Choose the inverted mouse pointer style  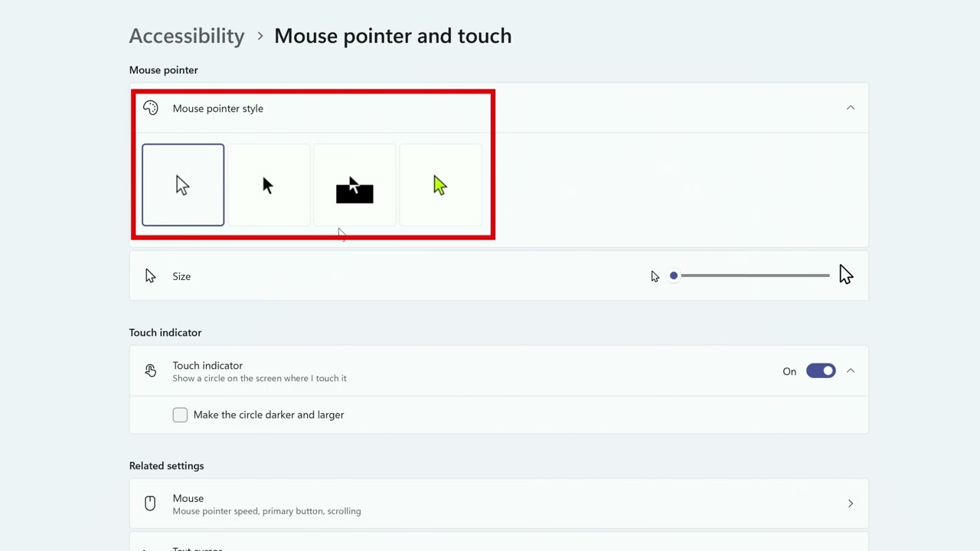point(354,185)
